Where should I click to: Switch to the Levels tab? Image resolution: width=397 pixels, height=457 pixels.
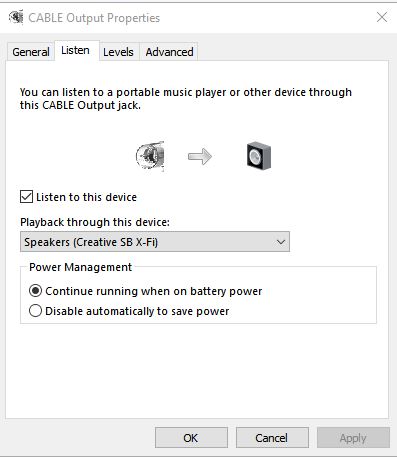[x=118, y=52]
